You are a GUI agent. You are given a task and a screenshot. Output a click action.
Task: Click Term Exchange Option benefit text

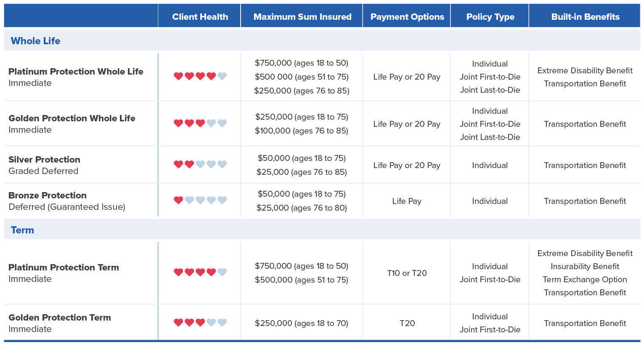click(585, 280)
